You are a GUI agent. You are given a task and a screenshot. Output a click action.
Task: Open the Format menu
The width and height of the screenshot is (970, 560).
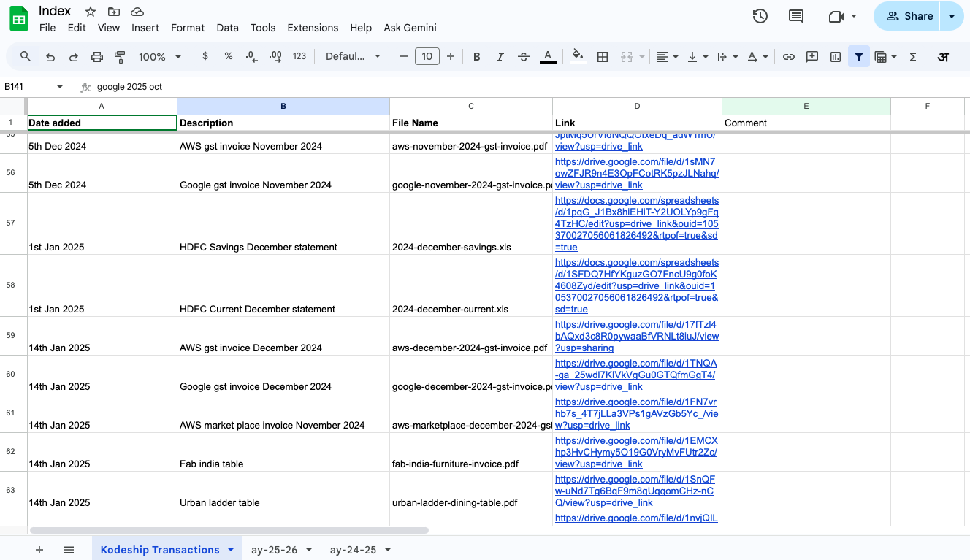pos(188,28)
